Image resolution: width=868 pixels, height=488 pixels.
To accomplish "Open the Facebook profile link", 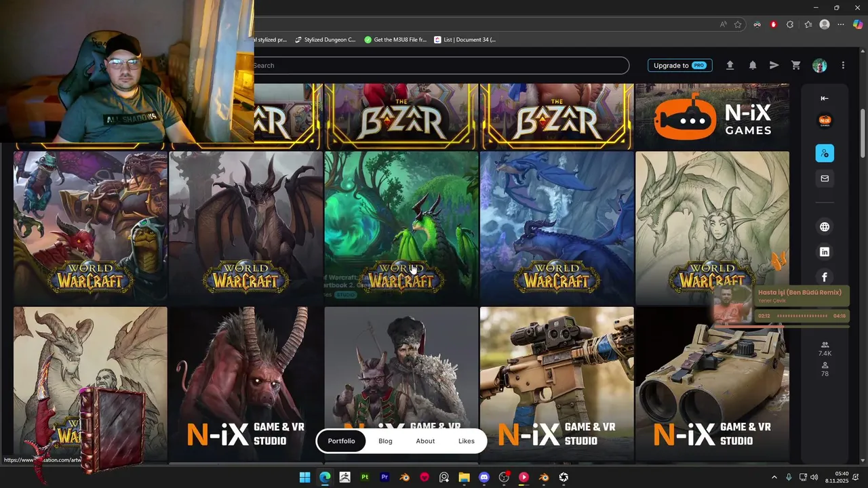I will 825,277.
